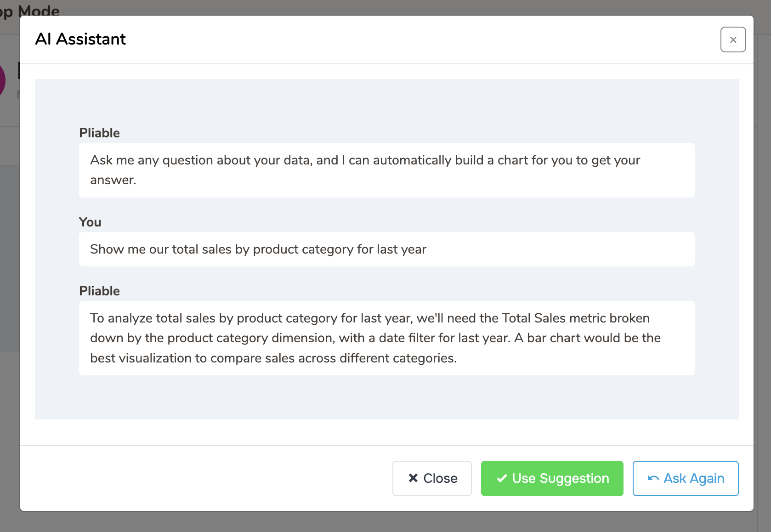Click the 'AI Assistant' dialog title
Screen dimensions: 771x532
[80, 39]
